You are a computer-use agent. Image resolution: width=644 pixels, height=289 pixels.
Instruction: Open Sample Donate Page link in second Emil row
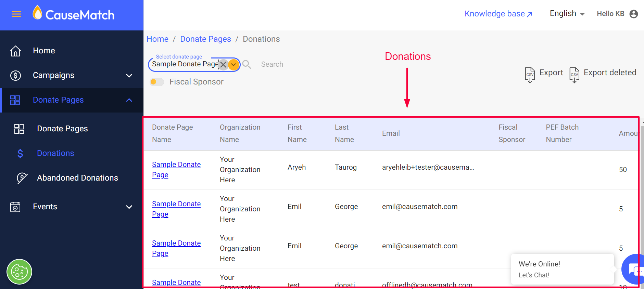coord(176,248)
